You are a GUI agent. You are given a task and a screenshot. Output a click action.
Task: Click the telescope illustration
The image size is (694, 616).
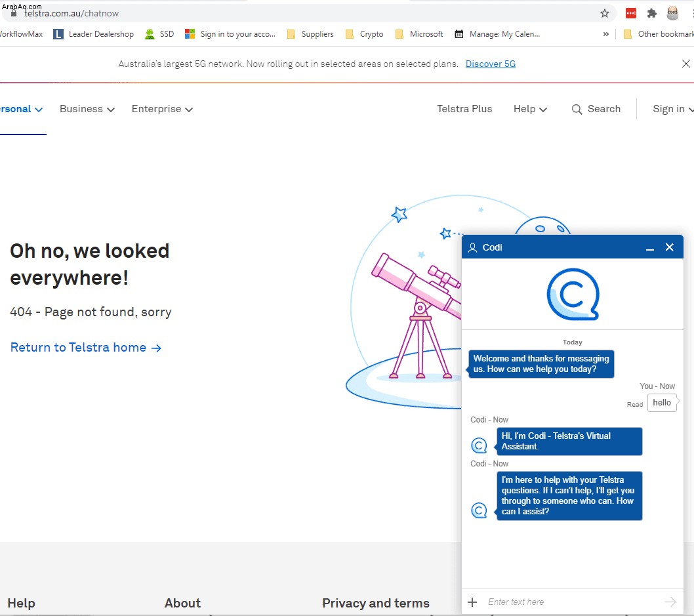click(416, 315)
